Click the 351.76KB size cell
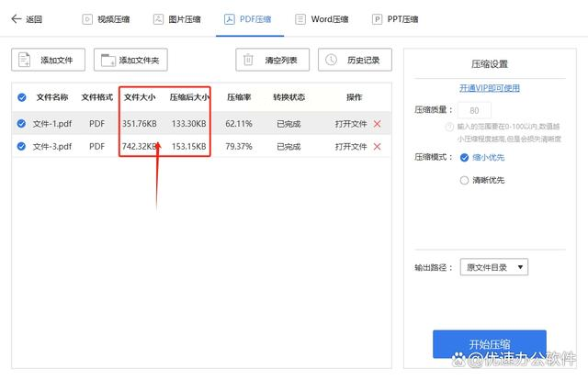Viewport: 588px width, 380px height. pos(140,124)
